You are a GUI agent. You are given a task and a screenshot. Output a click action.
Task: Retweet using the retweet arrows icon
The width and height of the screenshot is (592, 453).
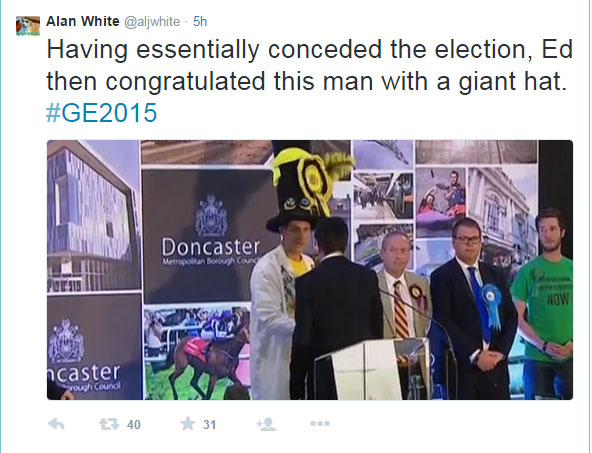pyautogui.click(x=109, y=424)
